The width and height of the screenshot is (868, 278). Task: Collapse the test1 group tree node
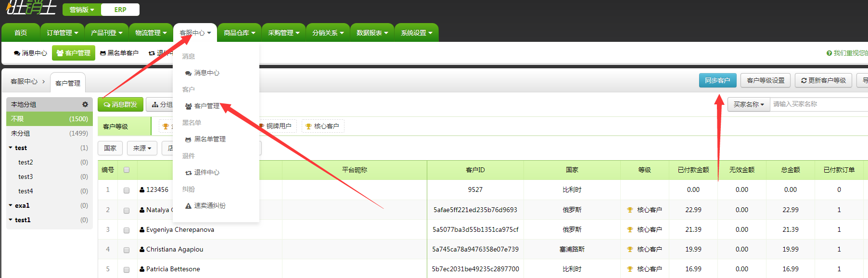(11, 220)
